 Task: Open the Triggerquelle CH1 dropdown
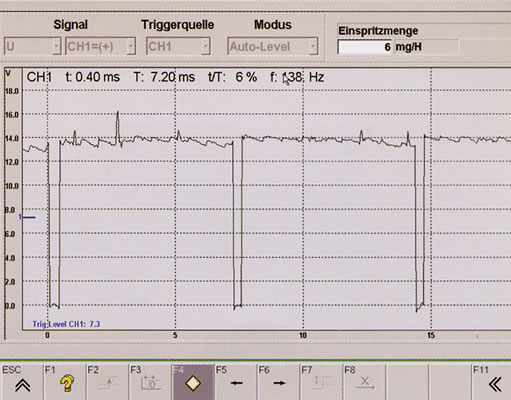click(x=178, y=46)
